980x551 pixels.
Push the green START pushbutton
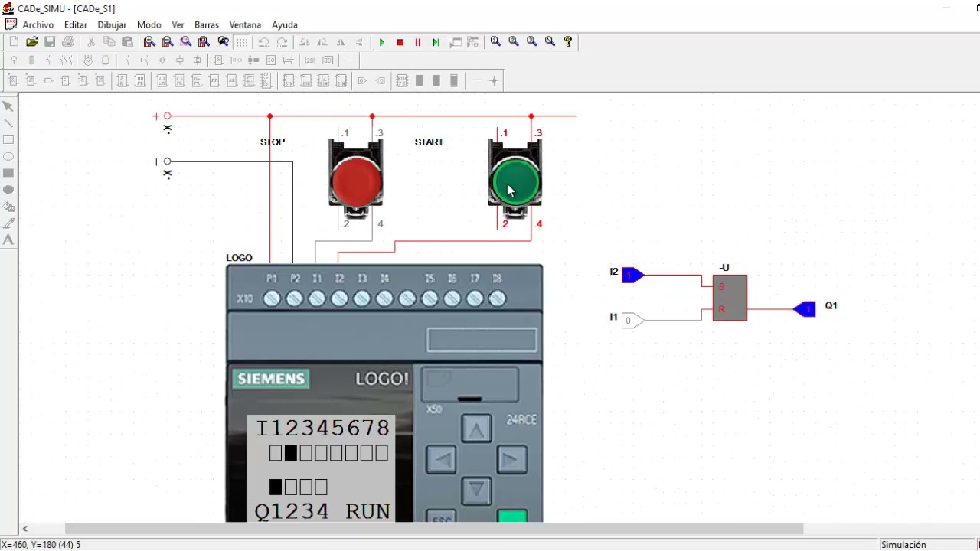pyautogui.click(x=515, y=181)
